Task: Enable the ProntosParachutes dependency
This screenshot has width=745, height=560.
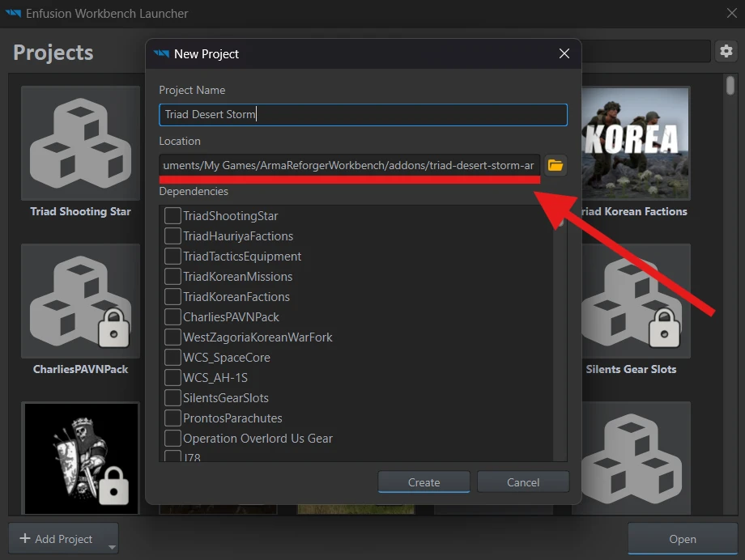Action: (x=172, y=418)
